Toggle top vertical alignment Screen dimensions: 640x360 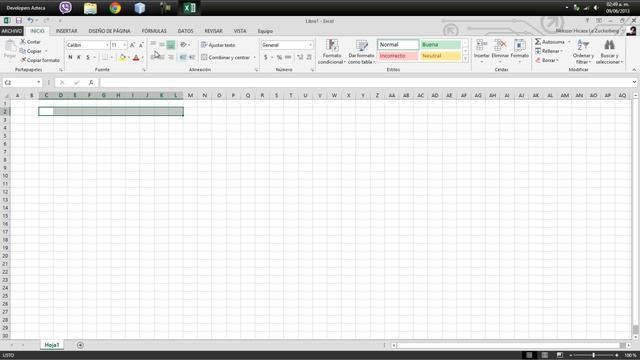click(x=153, y=44)
